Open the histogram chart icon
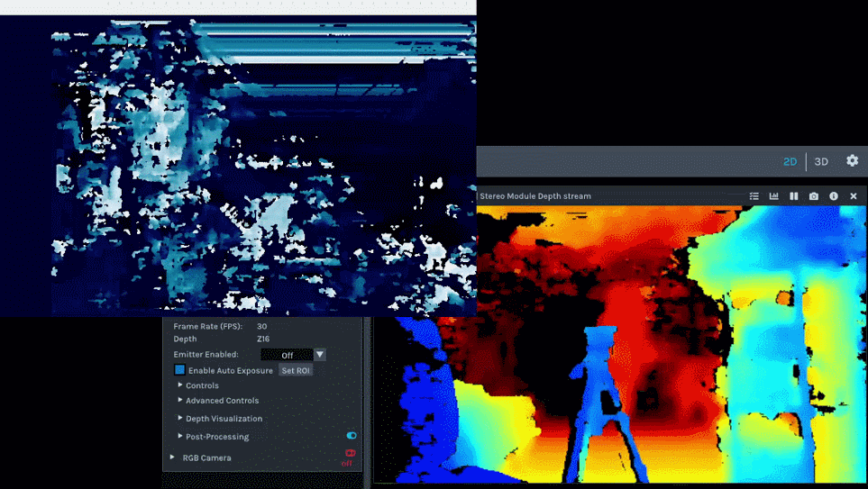Screen dimensions: 868x489 click(x=773, y=196)
